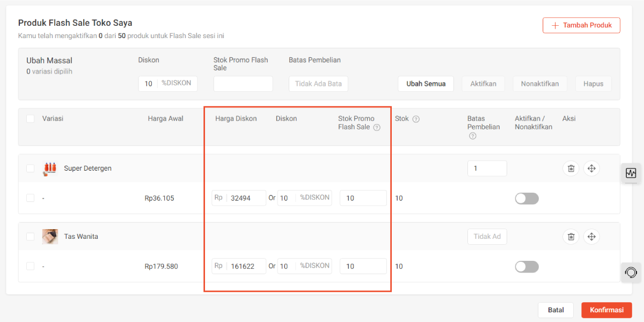
Task: Open Tas Wanita purchase limit field
Action: (x=487, y=237)
